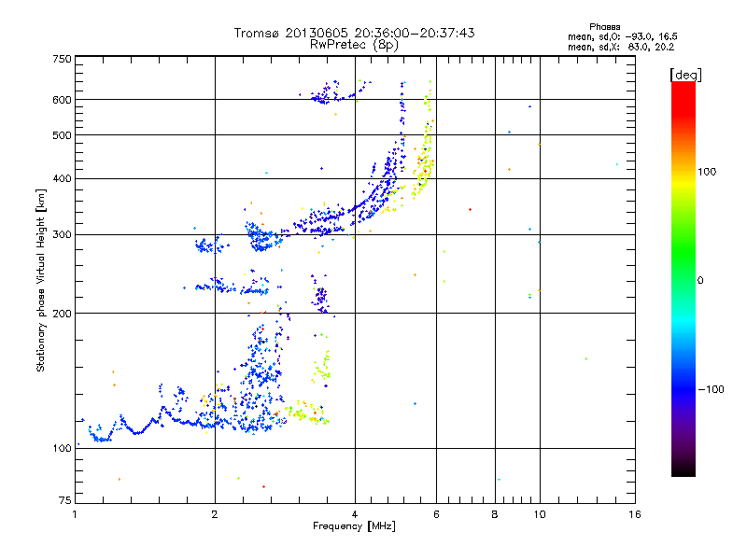Click the x-axis label '2'
The height and width of the screenshot is (560, 747).
(x=215, y=514)
